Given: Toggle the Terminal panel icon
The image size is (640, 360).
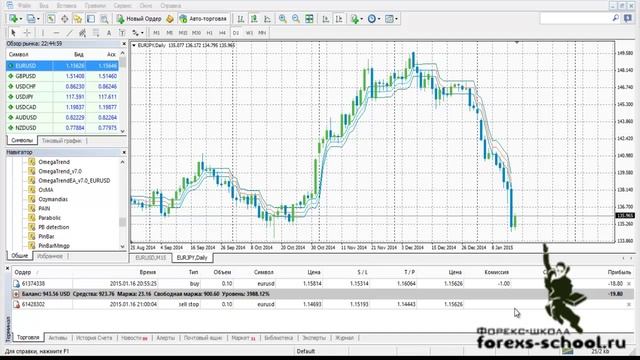Looking at the screenshot, I should pos(91,19).
